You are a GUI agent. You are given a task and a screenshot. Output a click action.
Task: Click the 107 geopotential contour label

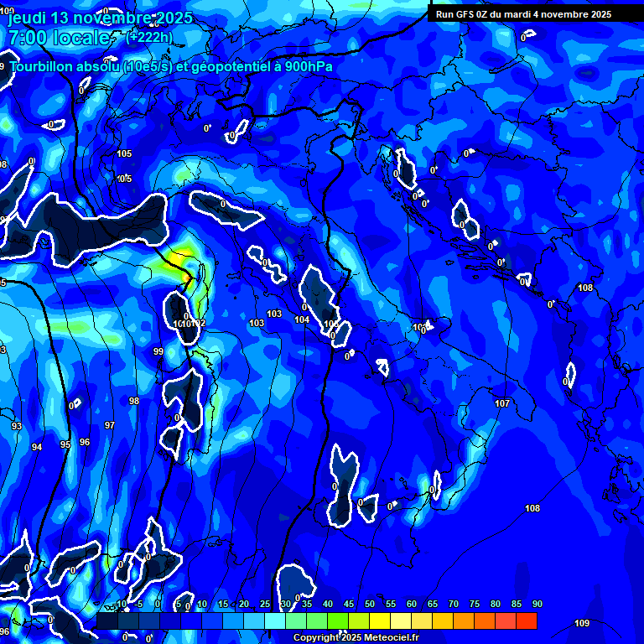tap(502, 404)
